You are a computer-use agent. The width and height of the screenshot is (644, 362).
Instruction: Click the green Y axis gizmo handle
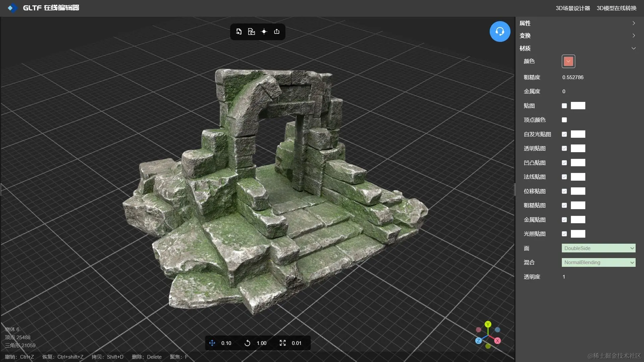(x=488, y=324)
